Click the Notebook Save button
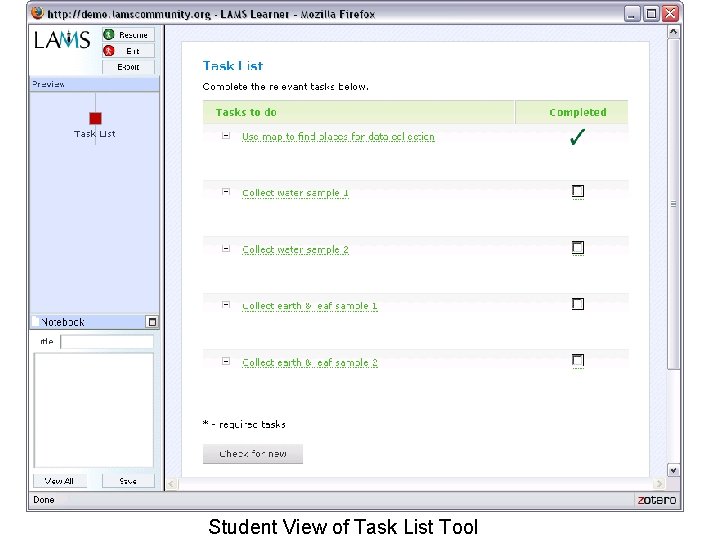This screenshot has height=540, width=720. [128, 481]
